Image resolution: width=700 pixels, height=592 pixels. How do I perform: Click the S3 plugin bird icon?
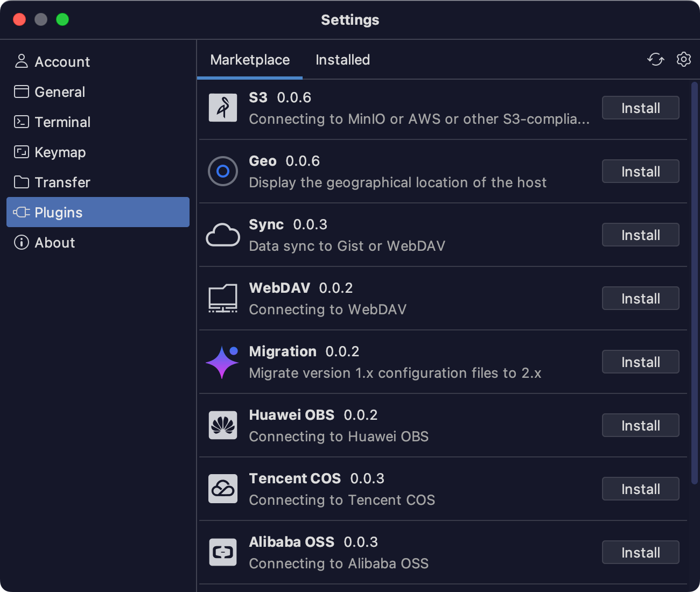[223, 108]
